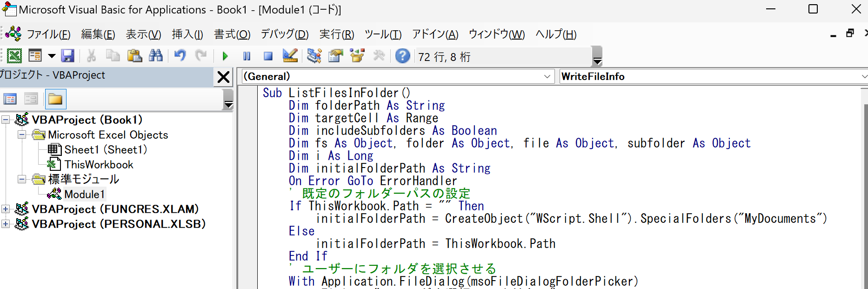The height and width of the screenshot is (289, 868).
Task: Collapse the VBAProject (Book1) tree node
Action: click(x=6, y=120)
